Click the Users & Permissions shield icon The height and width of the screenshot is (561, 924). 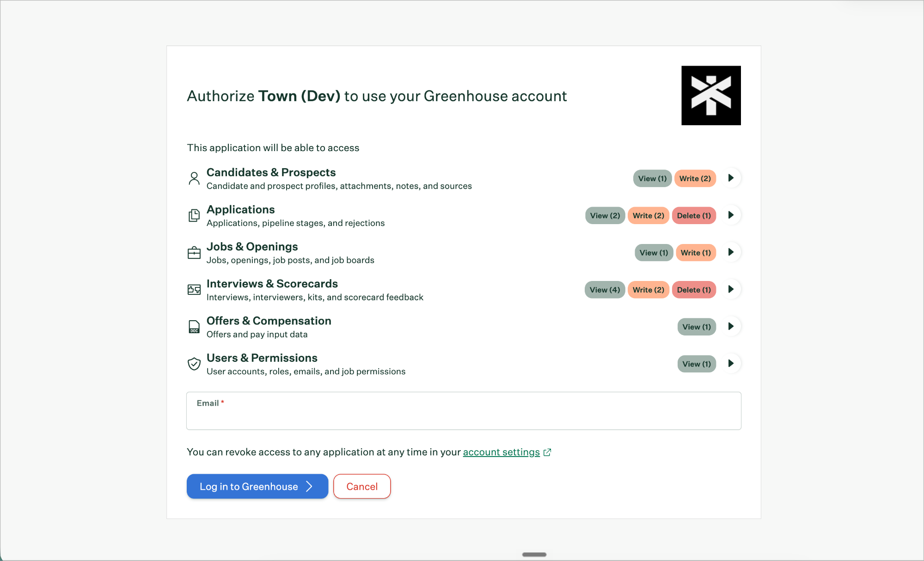pyautogui.click(x=194, y=364)
